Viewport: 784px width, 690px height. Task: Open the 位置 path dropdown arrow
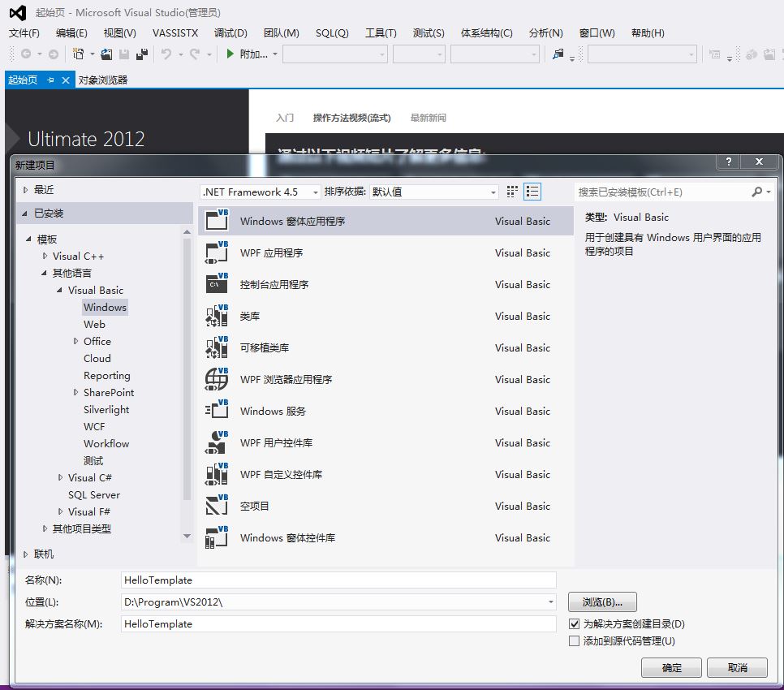pyautogui.click(x=550, y=602)
